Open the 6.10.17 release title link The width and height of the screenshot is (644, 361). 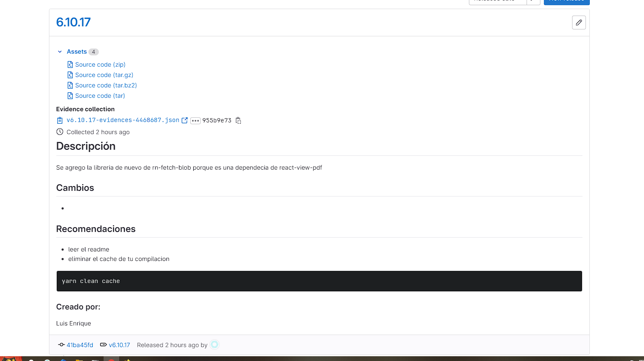point(73,22)
